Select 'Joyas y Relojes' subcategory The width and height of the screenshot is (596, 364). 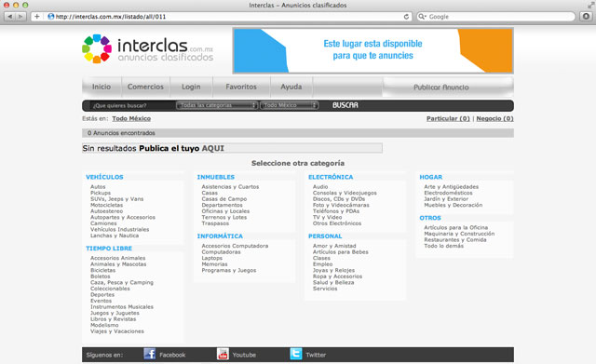333,271
